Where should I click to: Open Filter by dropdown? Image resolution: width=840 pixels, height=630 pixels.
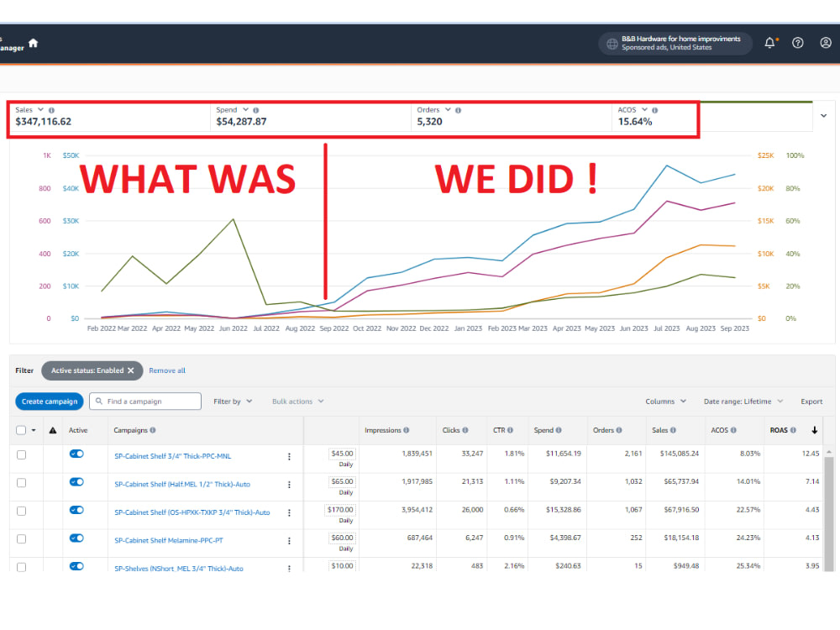tap(233, 402)
